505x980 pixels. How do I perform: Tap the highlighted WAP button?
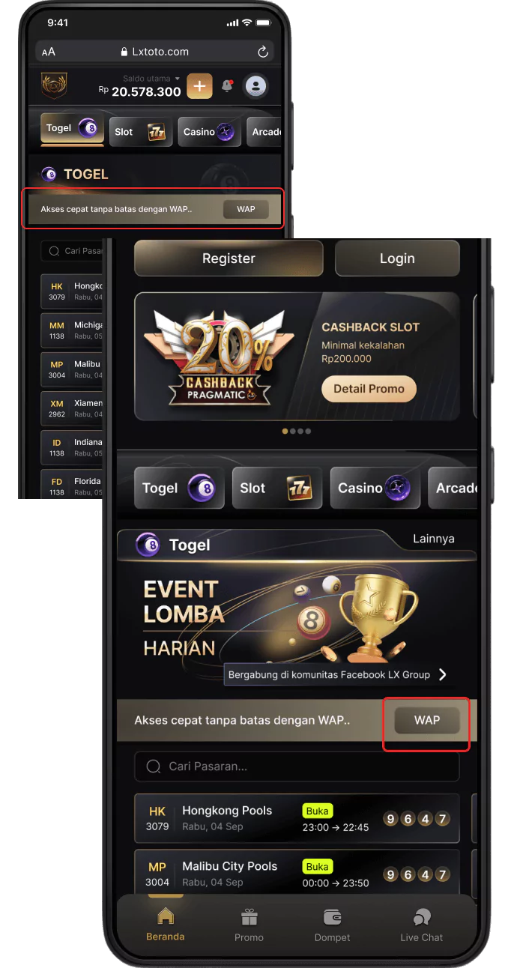tap(427, 720)
